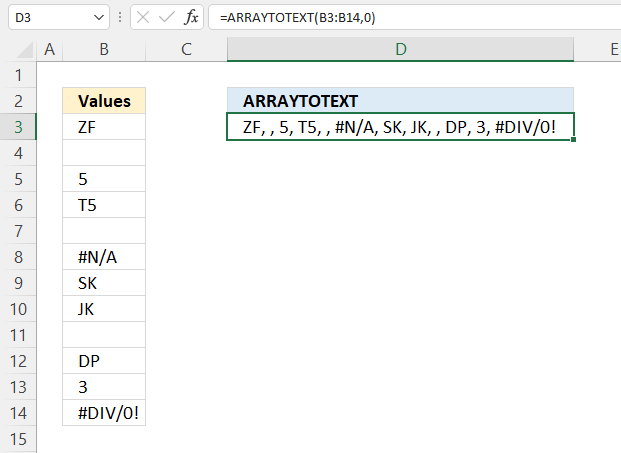
Task: Select column C header
Action: 186,49
